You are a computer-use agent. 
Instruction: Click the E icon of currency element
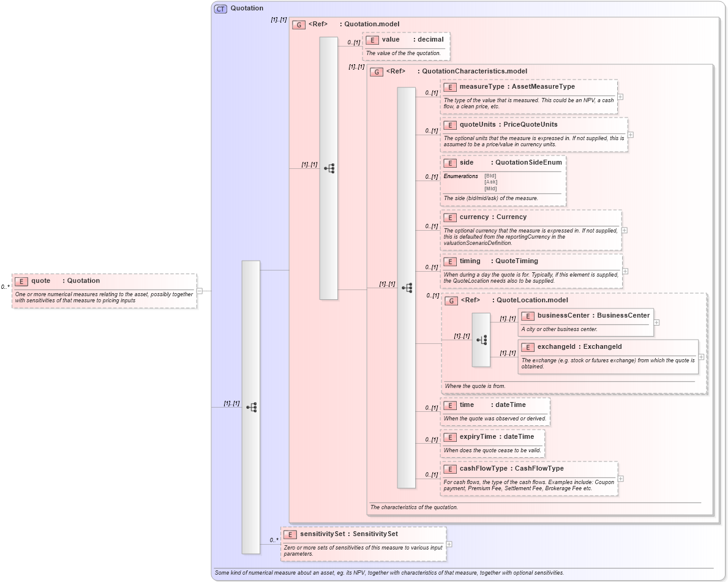[x=450, y=218]
